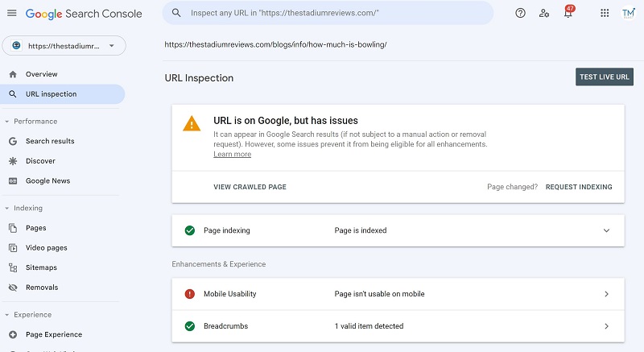The image size is (644, 352).
Task: Click TEST LIVE URL button
Action: pyautogui.click(x=605, y=77)
